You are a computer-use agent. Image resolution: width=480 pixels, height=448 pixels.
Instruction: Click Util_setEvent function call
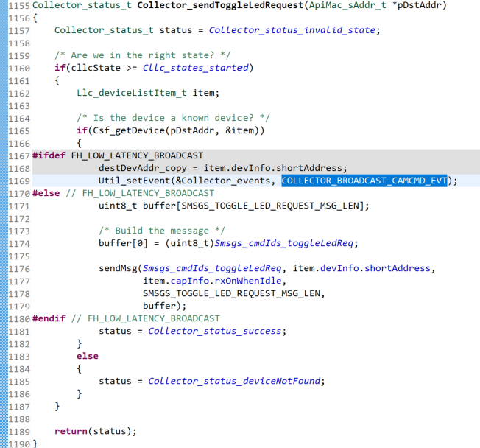[134, 181]
